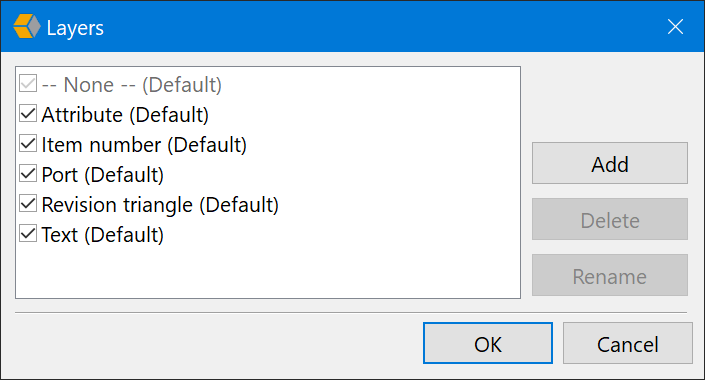Screen dimensions: 705x380
Task: Confirm with the OK button
Action: 488,343
